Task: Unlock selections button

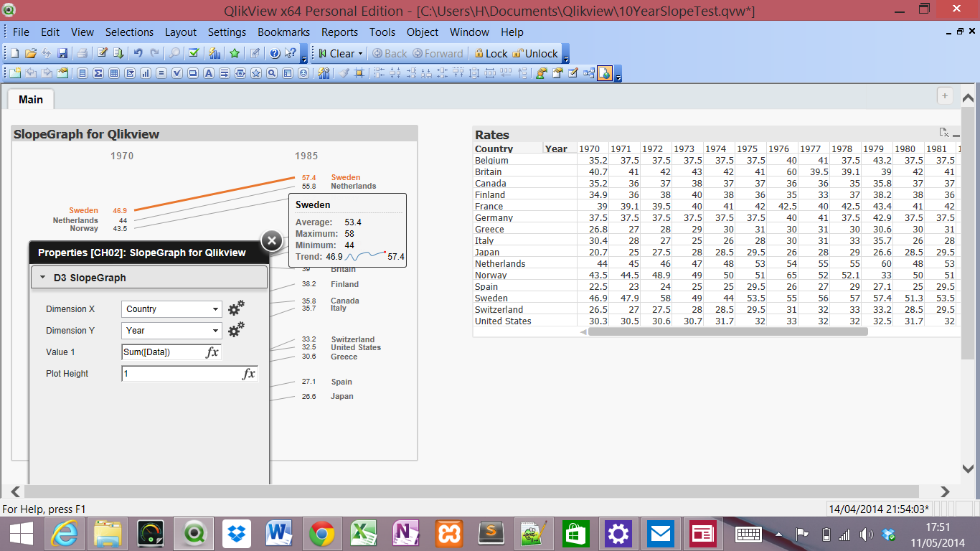Action: point(534,54)
